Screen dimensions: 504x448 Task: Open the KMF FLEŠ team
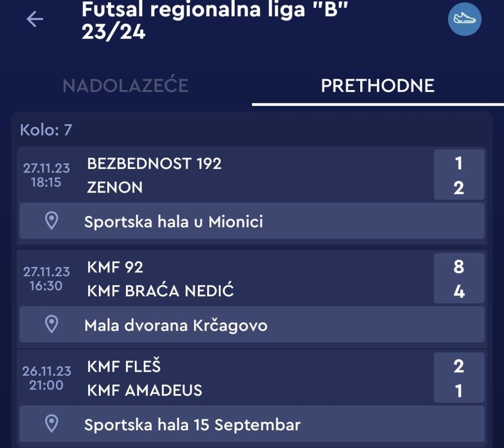click(x=124, y=366)
